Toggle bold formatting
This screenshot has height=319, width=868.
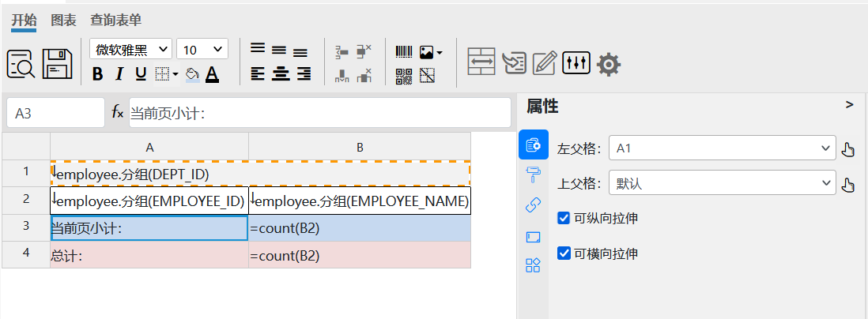click(x=97, y=73)
